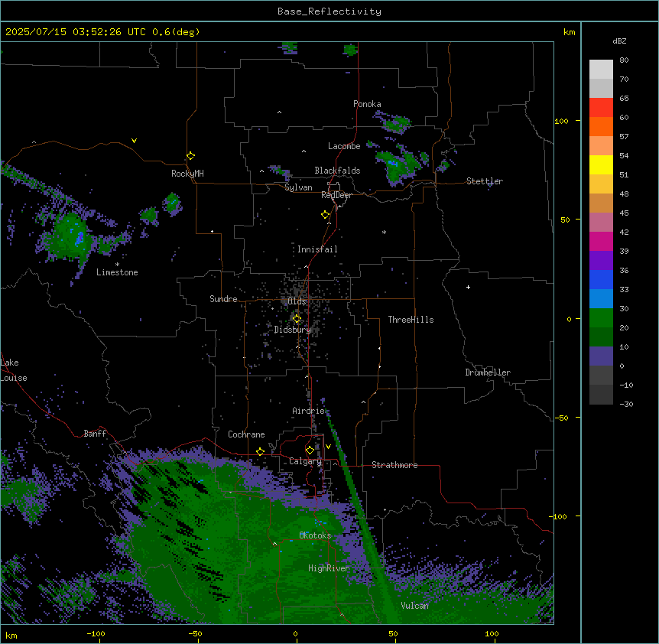Click the yellow V marker east of Calgary
This screenshot has height=644, width=659.
[x=328, y=446]
